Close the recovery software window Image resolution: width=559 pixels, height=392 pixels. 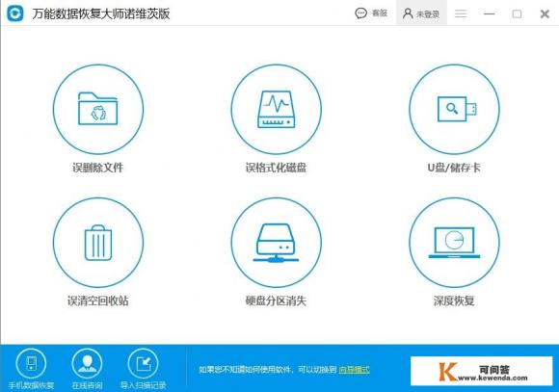tap(545, 13)
